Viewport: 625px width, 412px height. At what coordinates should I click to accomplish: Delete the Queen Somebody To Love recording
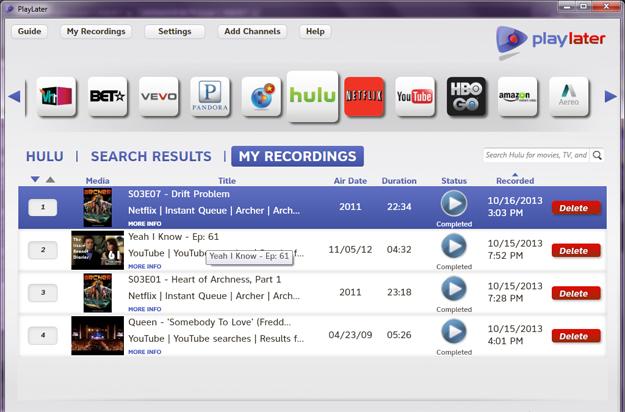click(576, 336)
